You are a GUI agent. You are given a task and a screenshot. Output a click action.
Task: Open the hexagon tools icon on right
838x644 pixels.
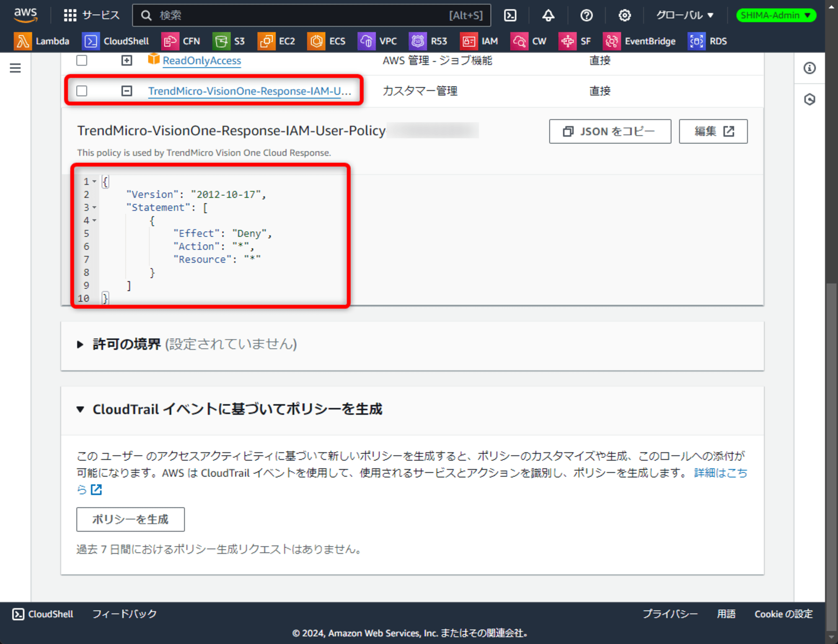click(x=810, y=99)
